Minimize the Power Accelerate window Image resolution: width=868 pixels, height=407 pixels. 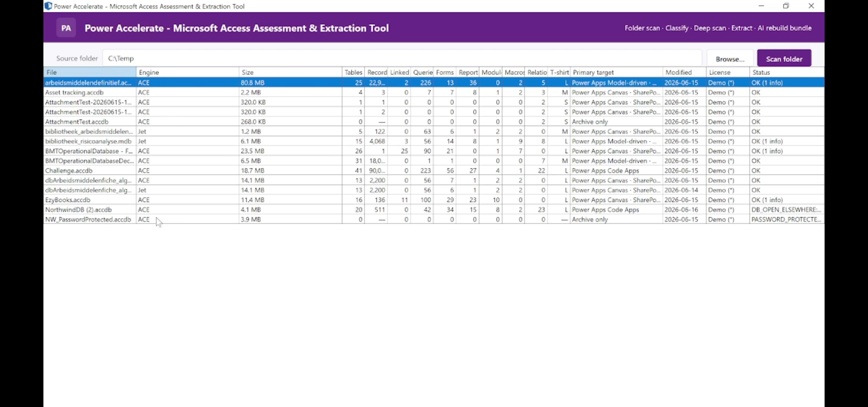[761, 6]
